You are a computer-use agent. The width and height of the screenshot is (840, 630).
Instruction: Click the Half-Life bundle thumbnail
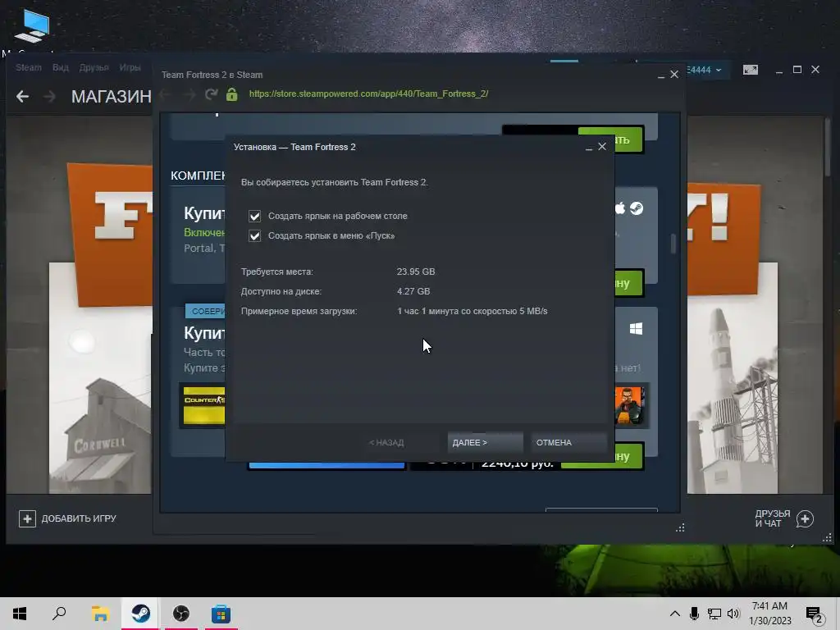[629, 405]
